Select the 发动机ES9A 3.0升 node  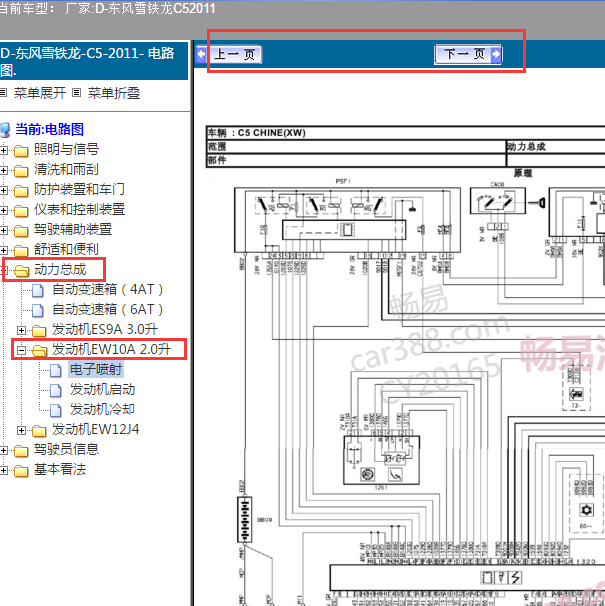[x=105, y=330]
